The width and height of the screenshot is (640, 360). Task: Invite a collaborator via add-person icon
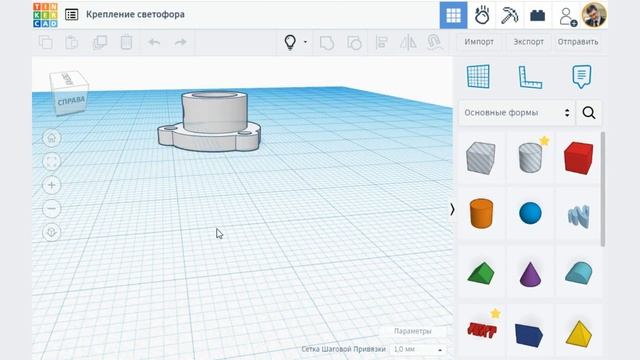tap(567, 17)
